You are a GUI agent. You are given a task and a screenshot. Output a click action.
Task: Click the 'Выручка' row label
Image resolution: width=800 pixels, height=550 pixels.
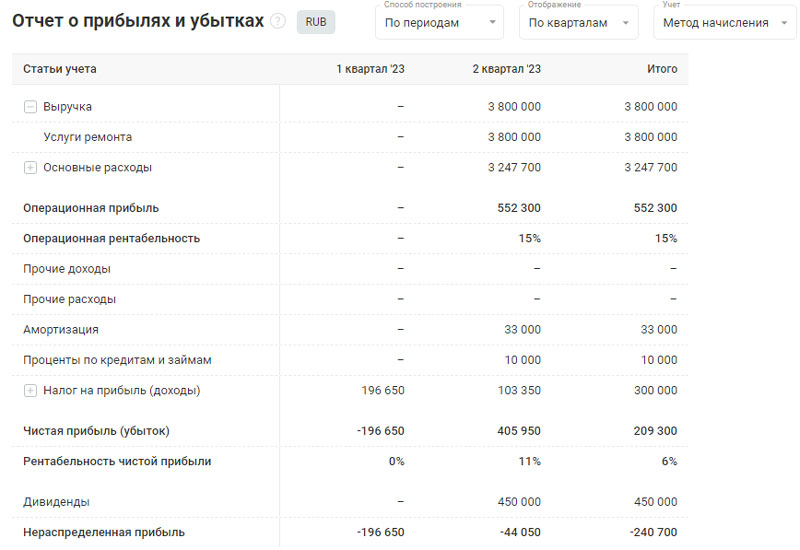coord(67,107)
